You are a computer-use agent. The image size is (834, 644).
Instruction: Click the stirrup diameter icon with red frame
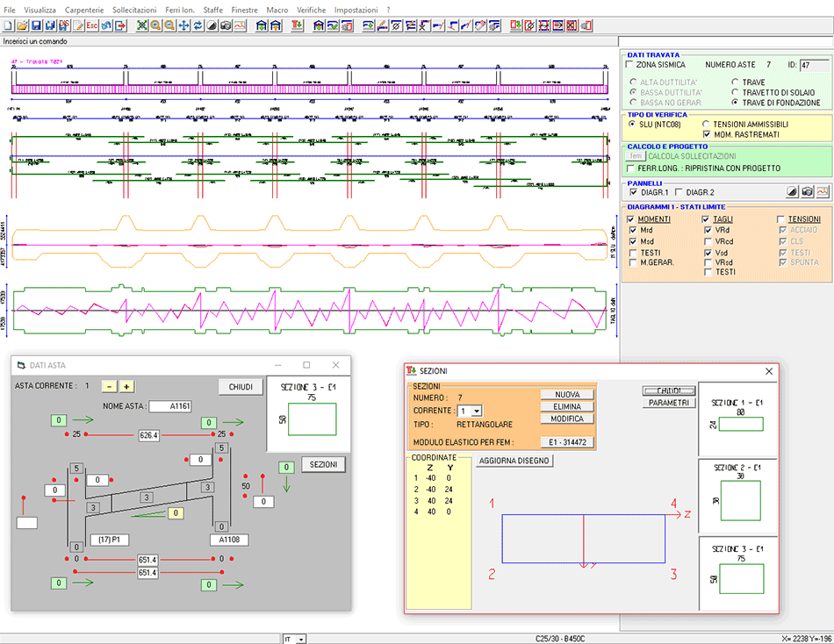coord(529,25)
